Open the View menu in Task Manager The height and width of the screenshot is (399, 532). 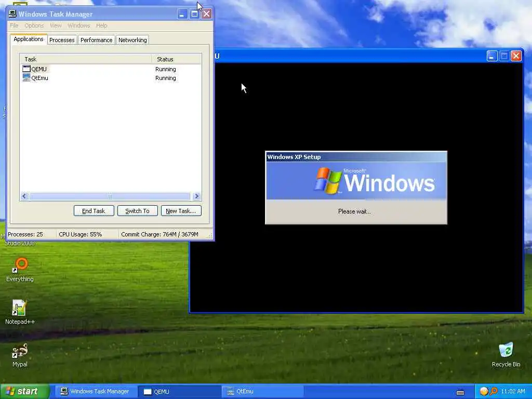(x=56, y=25)
